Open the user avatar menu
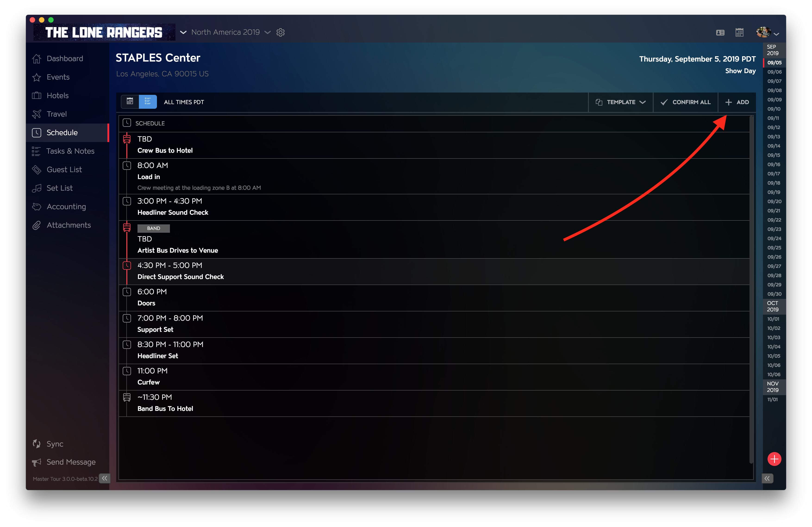 (x=767, y=33)
